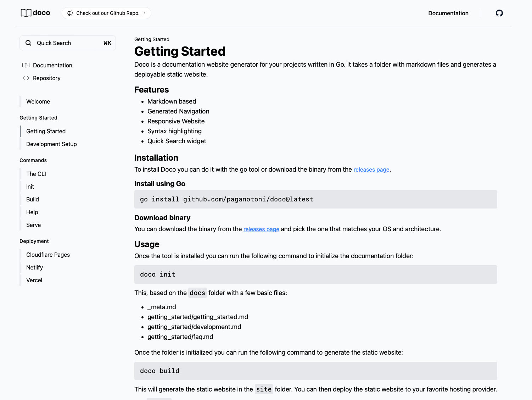Open Documentation in the top navigation
Image resolution: width=532 pixels, height=400 pixels.
[x=448, y=13]
